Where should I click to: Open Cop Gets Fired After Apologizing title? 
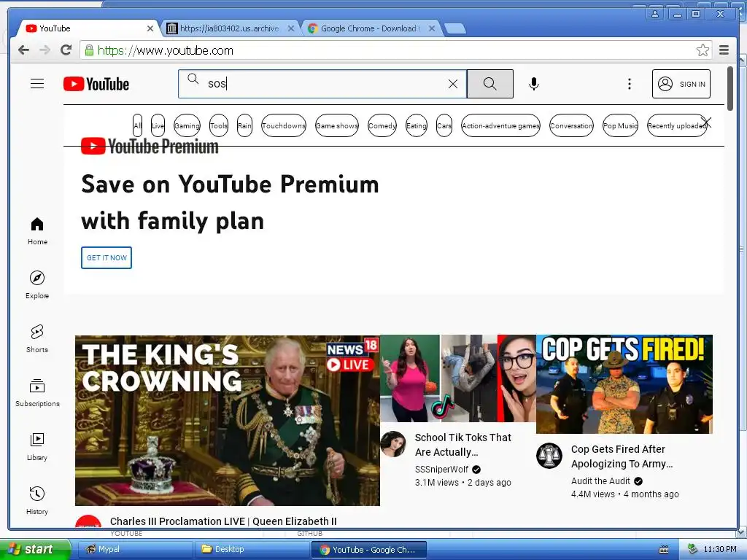[622, 456]
